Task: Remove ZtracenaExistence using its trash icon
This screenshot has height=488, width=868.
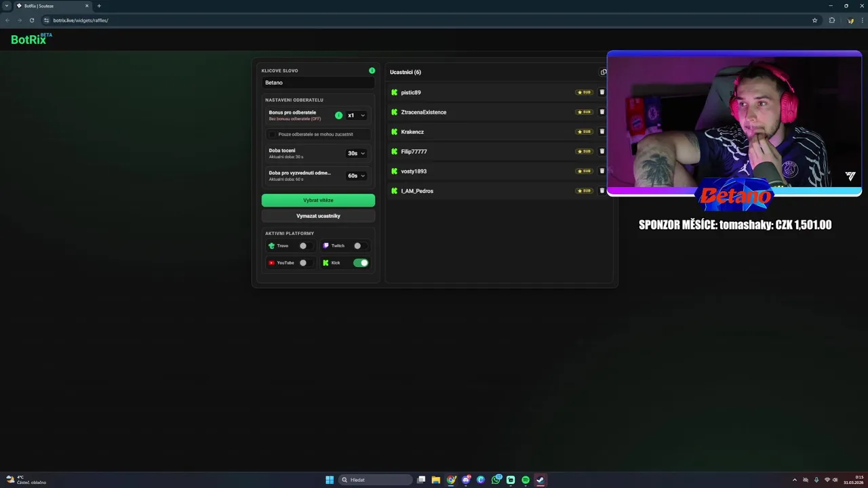Action: pos(601,112)
